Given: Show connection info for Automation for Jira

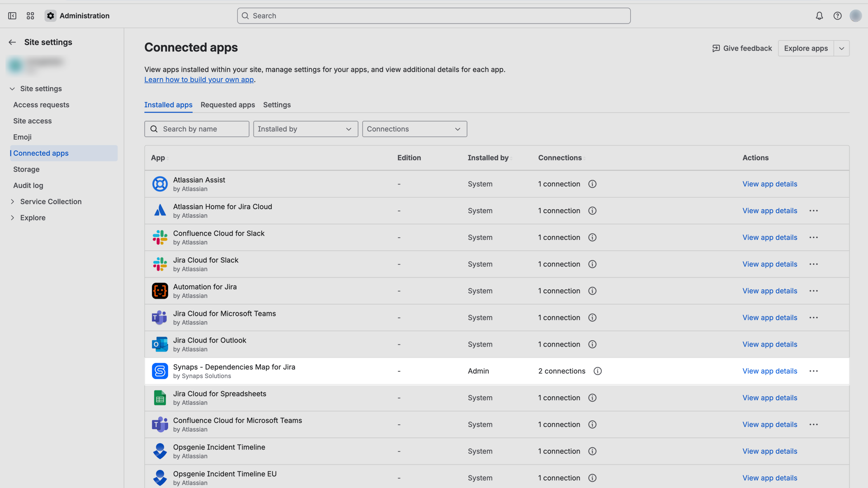Looking at the screenshot, I should tap(592, 291).
